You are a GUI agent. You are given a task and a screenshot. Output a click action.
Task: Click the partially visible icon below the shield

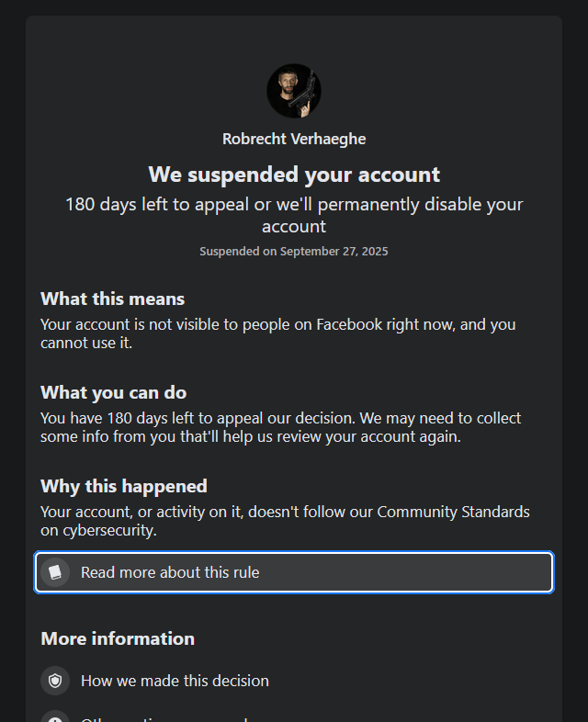click(x=55, y=717)
